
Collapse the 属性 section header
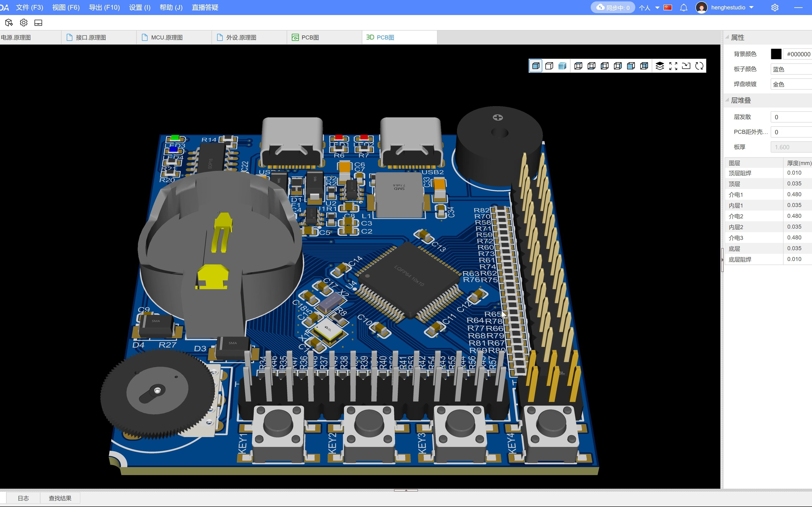coord(727,37)
